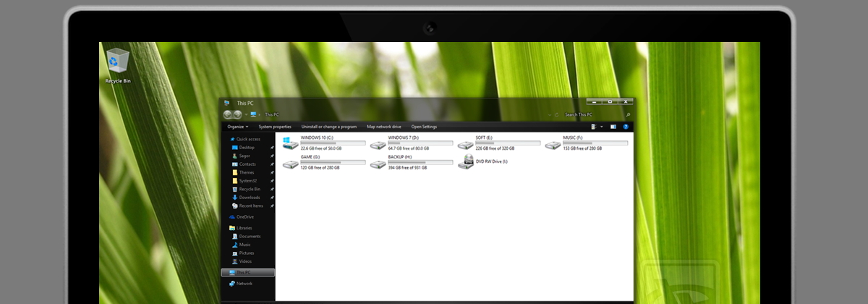
Task: Go forward with the Forward arrow button
Action: pyautogui.click(x=237, y=114)
